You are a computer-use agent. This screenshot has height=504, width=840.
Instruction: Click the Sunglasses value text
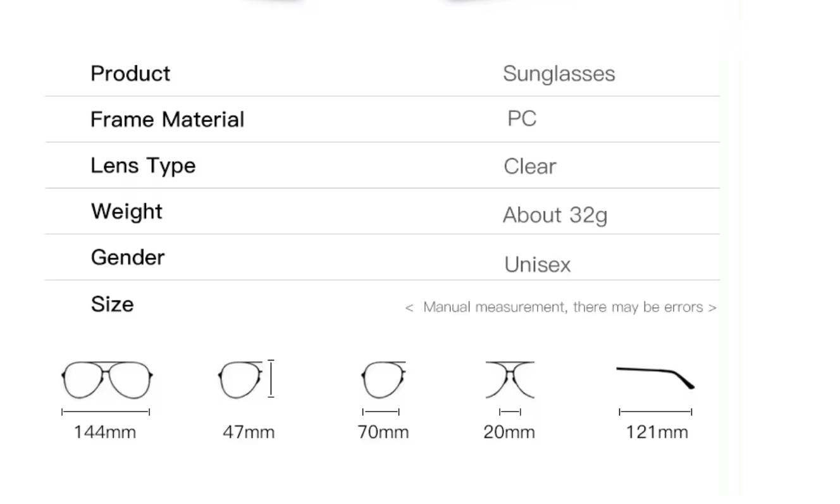coord(559,74)
